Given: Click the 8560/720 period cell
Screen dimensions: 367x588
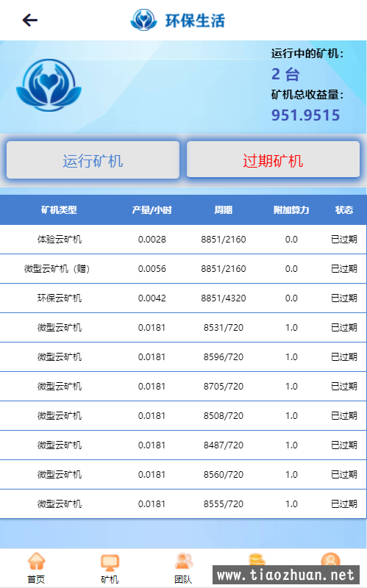Looking at the screenshot, I should [224, 475].
